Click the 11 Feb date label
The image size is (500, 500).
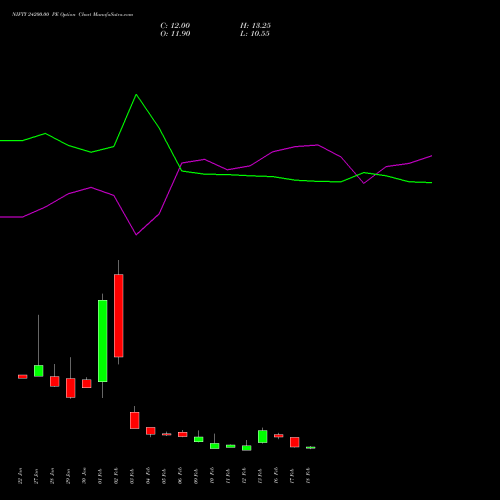(x=228, y=476)
